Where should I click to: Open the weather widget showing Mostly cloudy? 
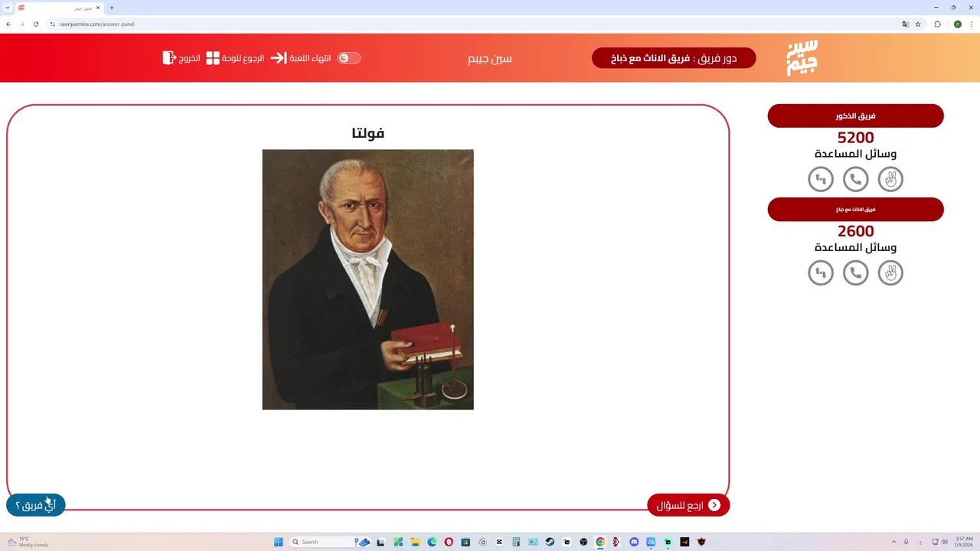(28, 542)
